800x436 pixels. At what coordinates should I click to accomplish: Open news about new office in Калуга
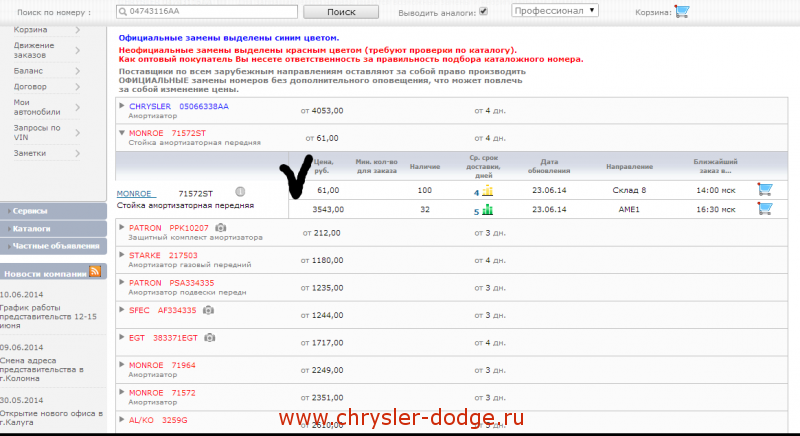tap(51, 418)
